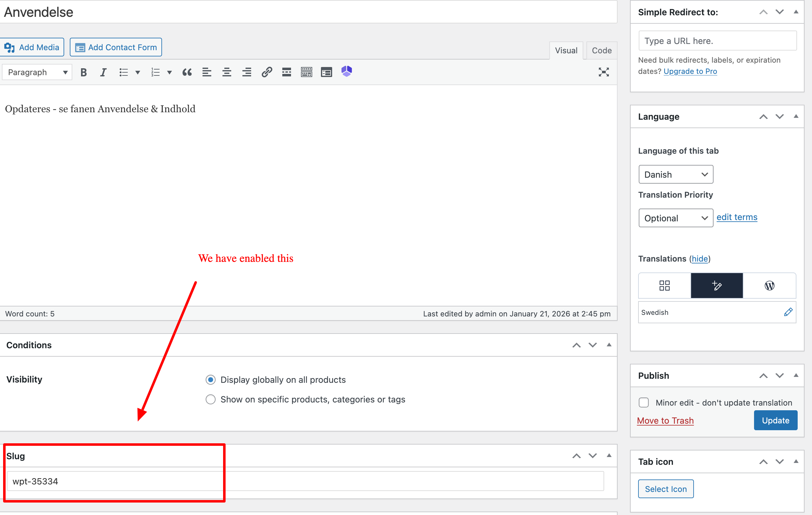Align text center in toolbar

227,72
